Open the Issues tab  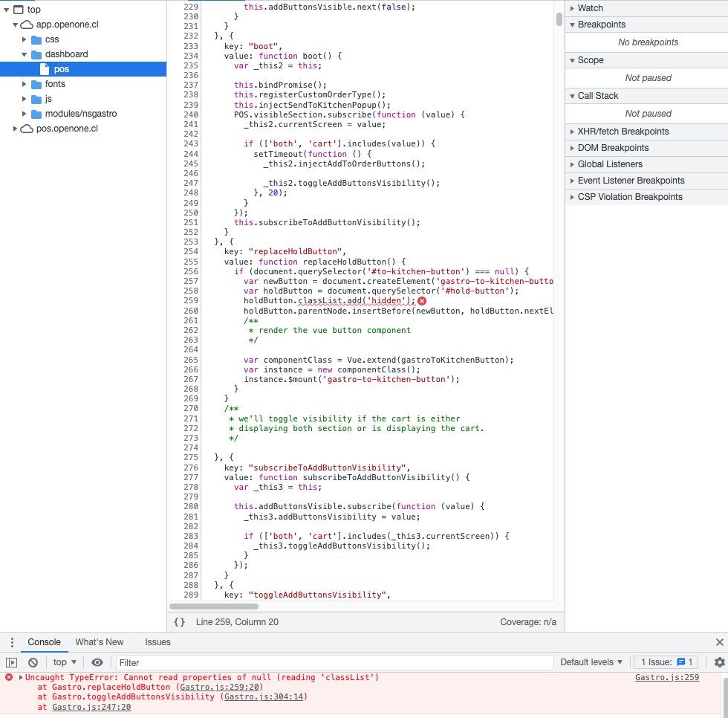coord(157,642)
